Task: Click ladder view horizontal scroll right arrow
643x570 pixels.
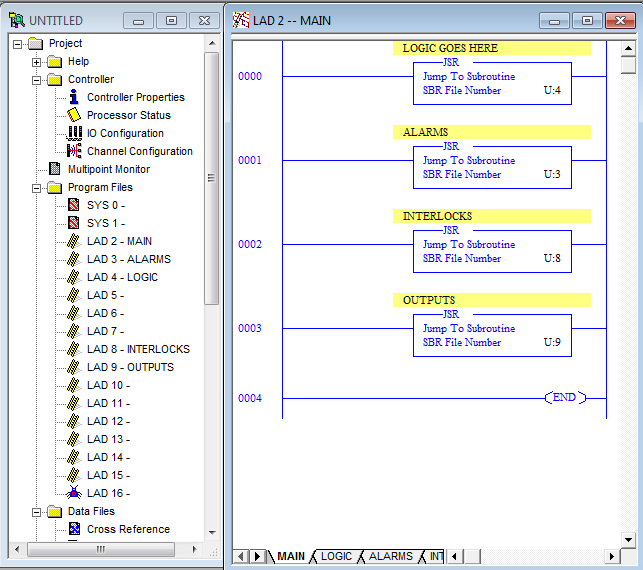Action: coord(611,556)
